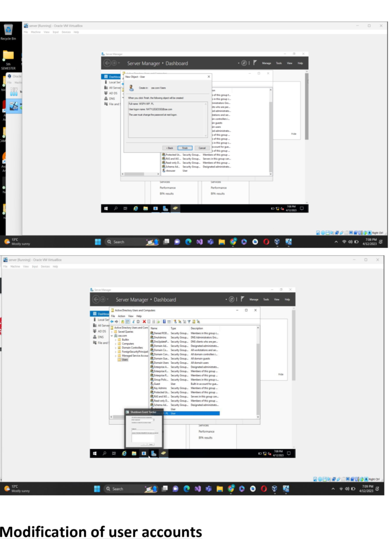This screenshot has width=392, height=539.
Task: Click the Shutdown Event Tracker taskbar preview thumbnail
Action: coord(143,428)
